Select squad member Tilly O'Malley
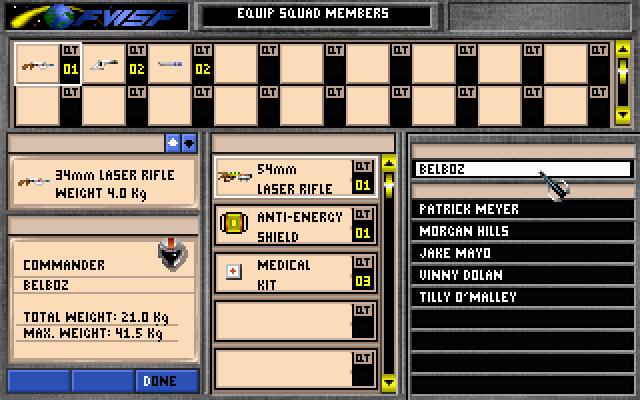Image resolution: width=640 pixels, height=400 pixels. click(522, 297)
